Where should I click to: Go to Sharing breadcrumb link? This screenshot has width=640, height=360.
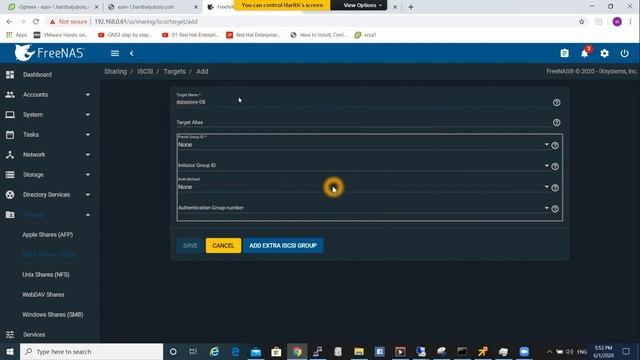click(x=116, y=71)
